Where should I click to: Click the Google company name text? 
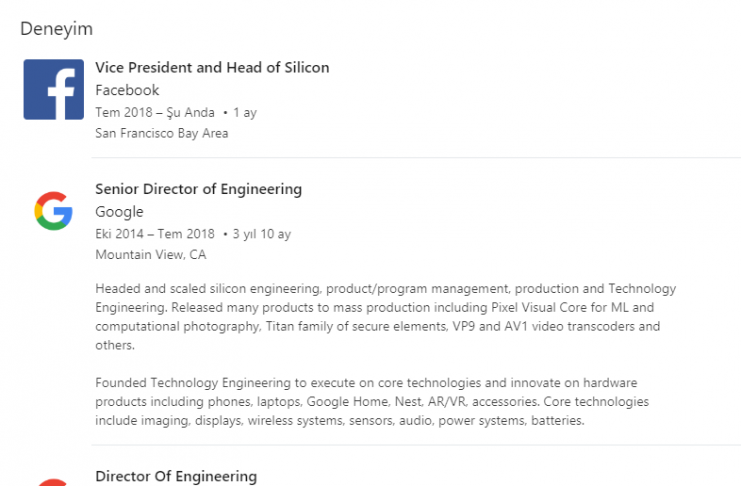click(x=119, y=212)
